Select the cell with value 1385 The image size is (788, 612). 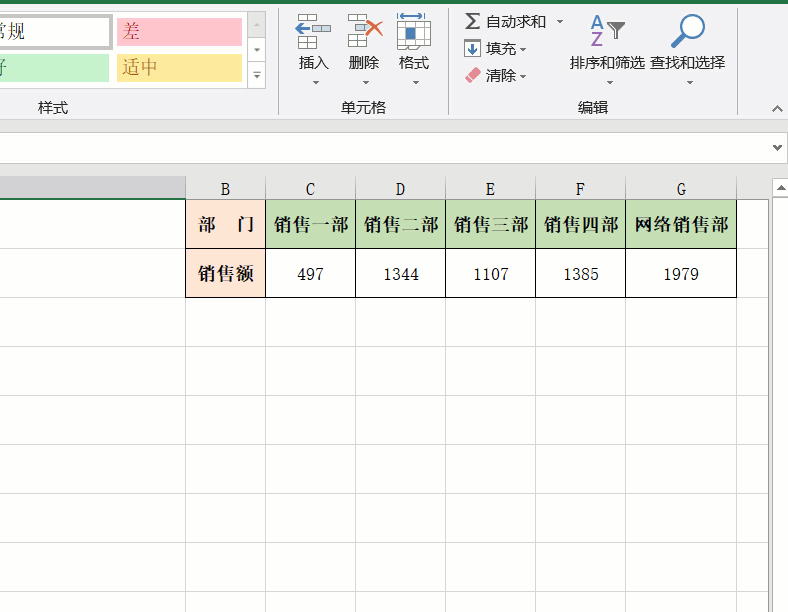coord(580,273)
